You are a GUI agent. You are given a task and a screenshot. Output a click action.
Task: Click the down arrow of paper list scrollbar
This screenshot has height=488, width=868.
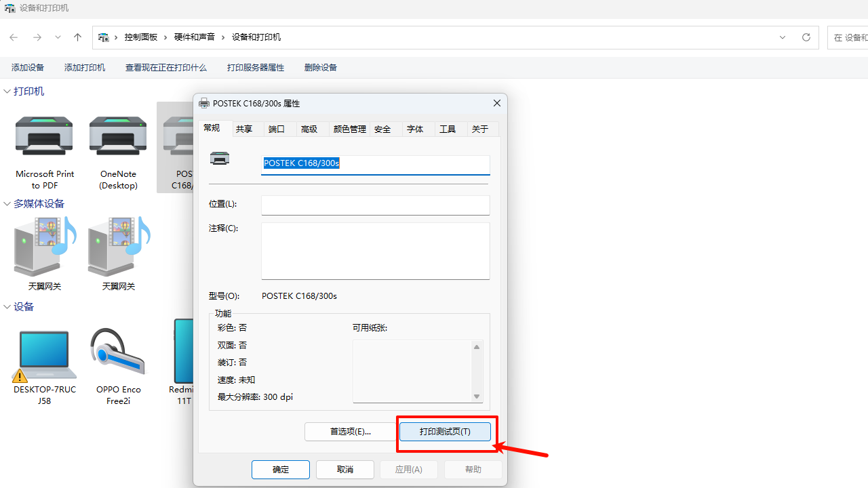[x=477, y=396]
